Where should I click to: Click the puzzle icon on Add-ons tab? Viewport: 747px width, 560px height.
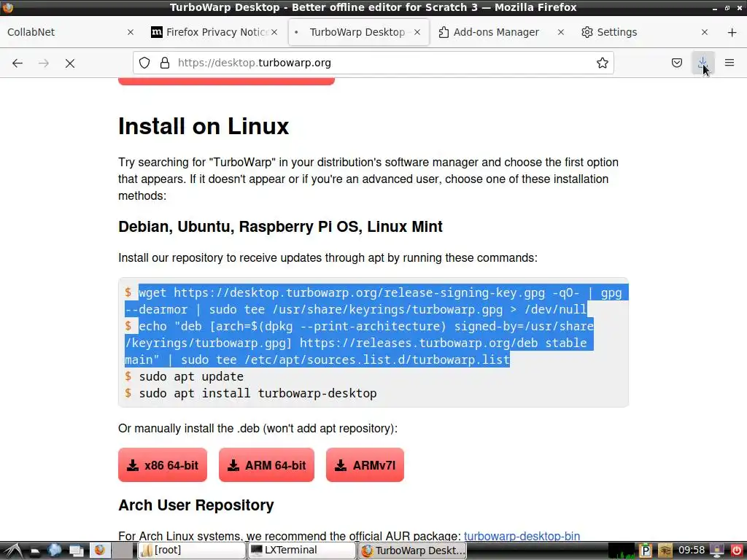(x=444, y=32)
